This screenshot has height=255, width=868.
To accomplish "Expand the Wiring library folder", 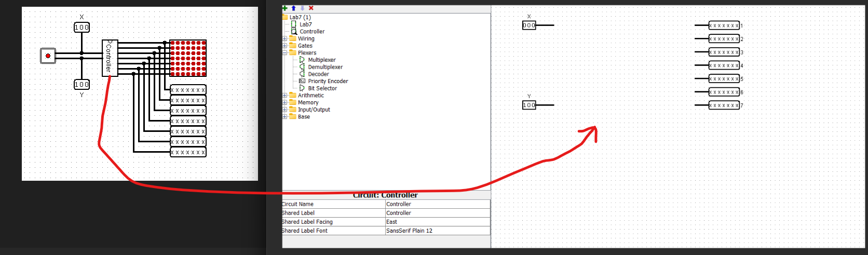I will point(284,39).
